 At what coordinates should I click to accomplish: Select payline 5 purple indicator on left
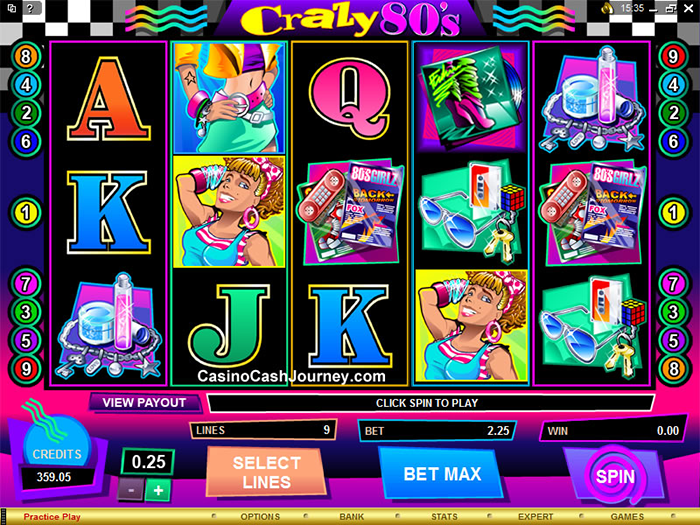[x=26, y=341]
